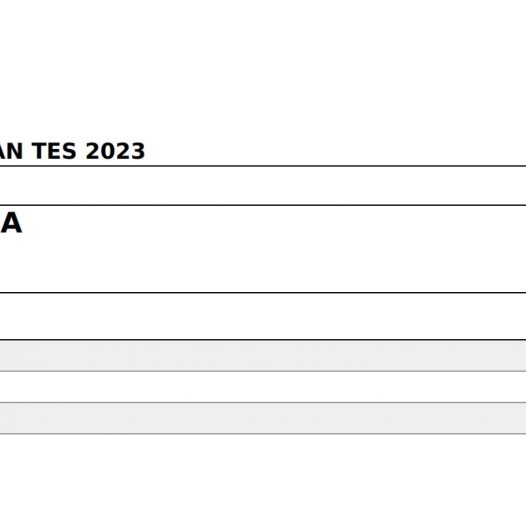Click the "2023" text in the heading
This screenshot has width=526, height=526.
(115, 151)
